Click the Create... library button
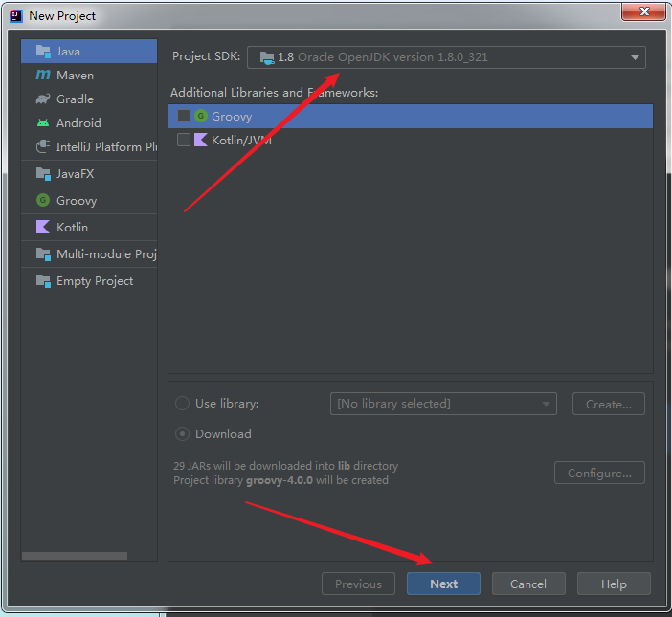Screen dimensions: 672x617 pos(609,404)
